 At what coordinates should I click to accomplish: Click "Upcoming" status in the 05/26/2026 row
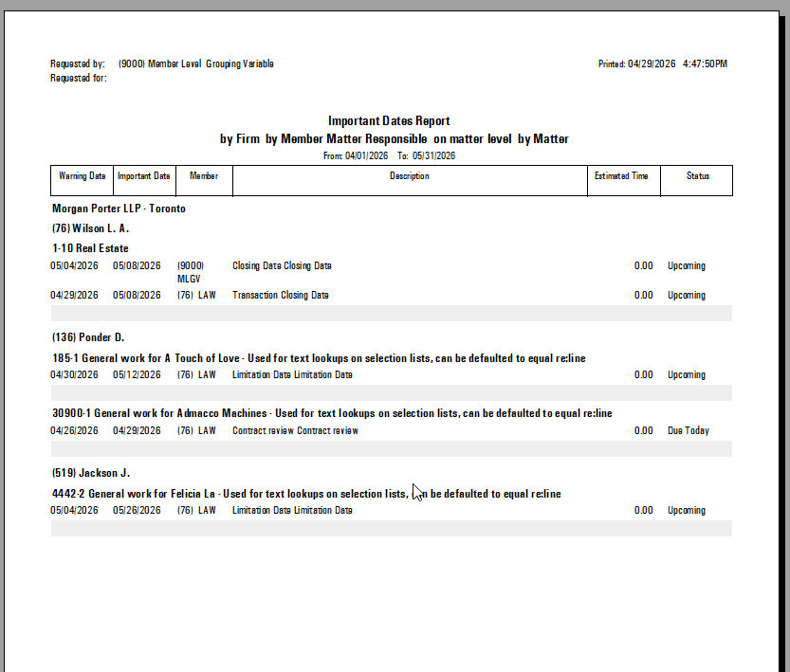687,511
